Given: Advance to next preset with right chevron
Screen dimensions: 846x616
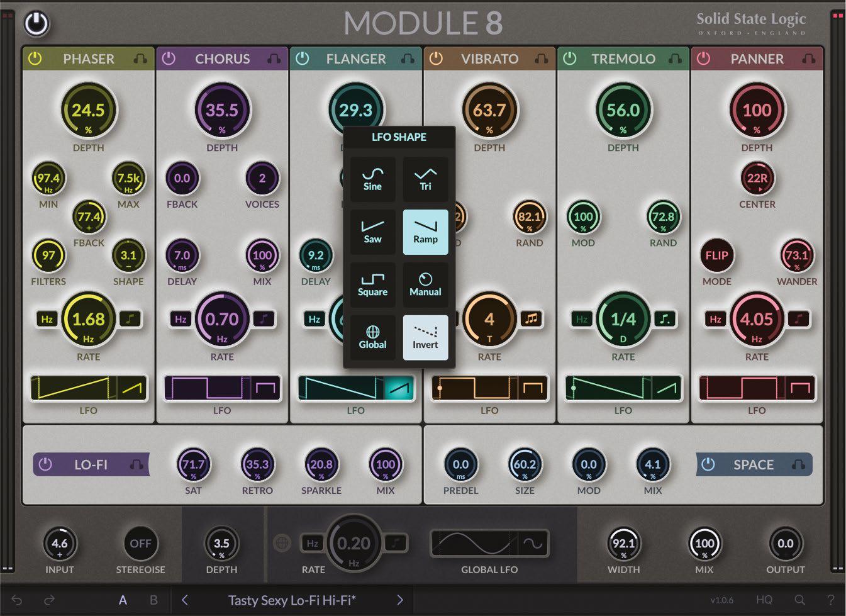Looking at the screenshot, I should [400, 600].
